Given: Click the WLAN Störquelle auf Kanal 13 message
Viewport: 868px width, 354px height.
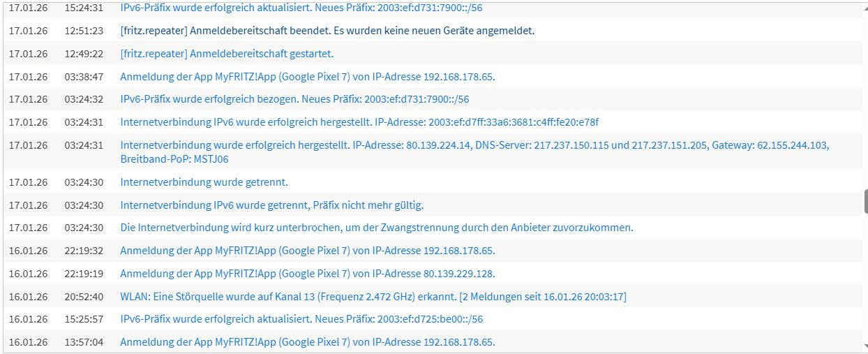Looking at the screenshot, I should [x=373, y=297].
